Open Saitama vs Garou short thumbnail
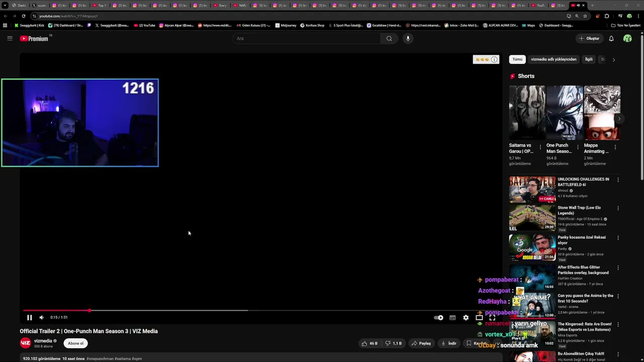This screenshot has height=362, width=644. 527,113
